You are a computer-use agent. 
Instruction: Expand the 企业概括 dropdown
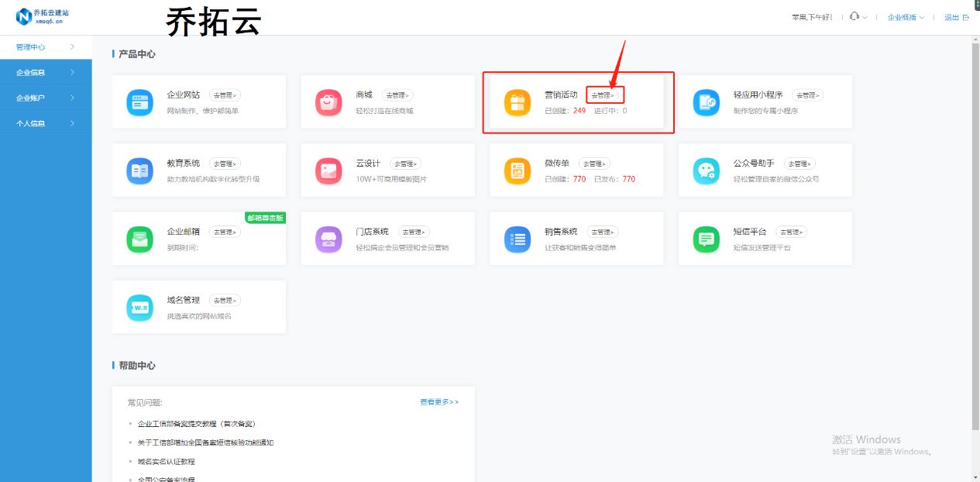pos(906,17)
